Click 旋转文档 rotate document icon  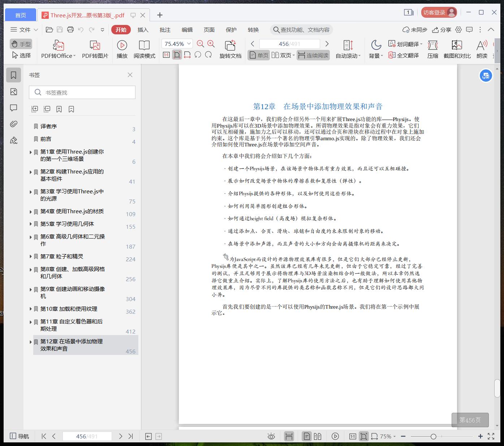tap(230, 50)
